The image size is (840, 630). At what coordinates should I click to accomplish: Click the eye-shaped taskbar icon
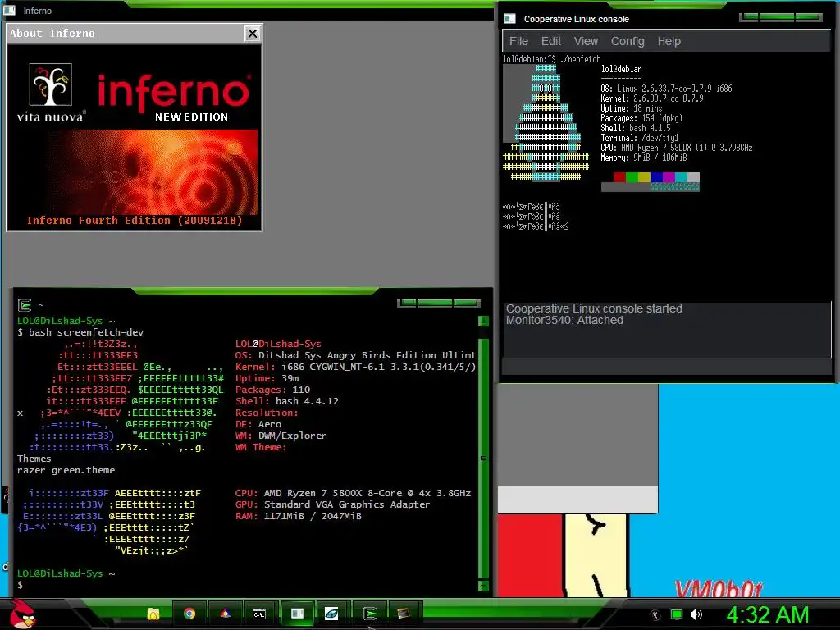pyautogui.click(x=331, y=614)
